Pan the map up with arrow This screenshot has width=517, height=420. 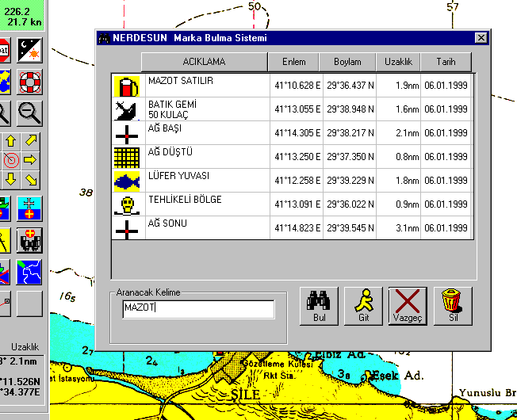pyautogui.click(x=11, y=141)
